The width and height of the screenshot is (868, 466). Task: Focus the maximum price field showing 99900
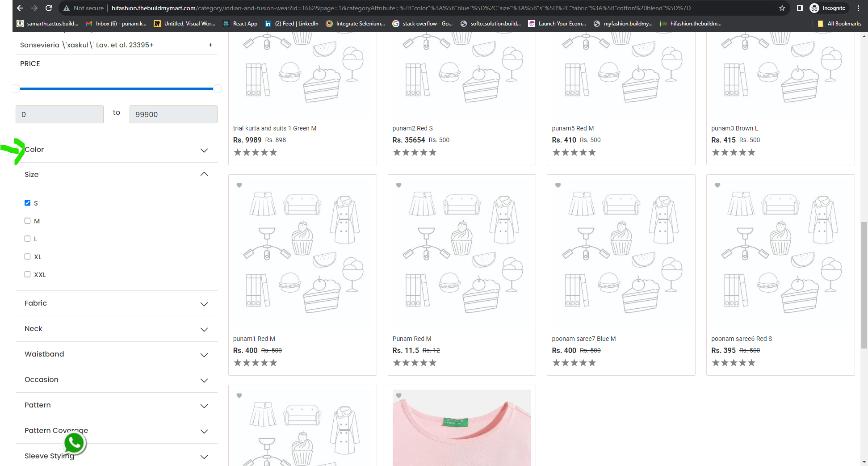click(x=173, y=114)
